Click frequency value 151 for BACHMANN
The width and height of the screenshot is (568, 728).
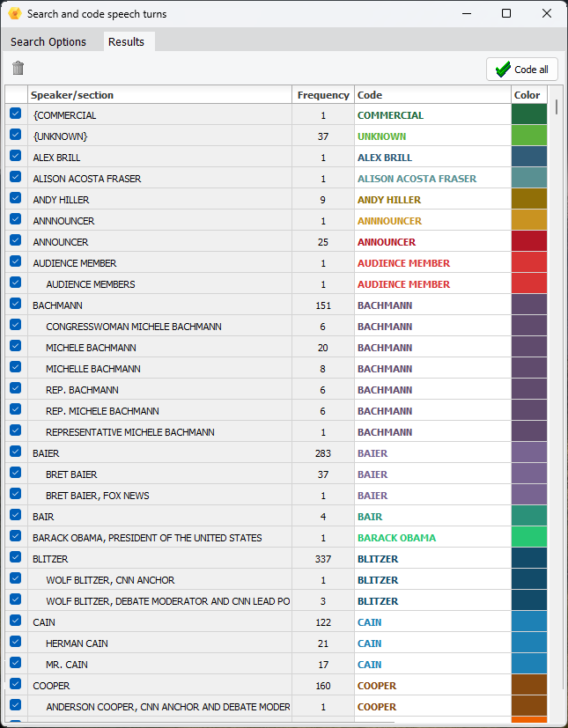(323, 305)
